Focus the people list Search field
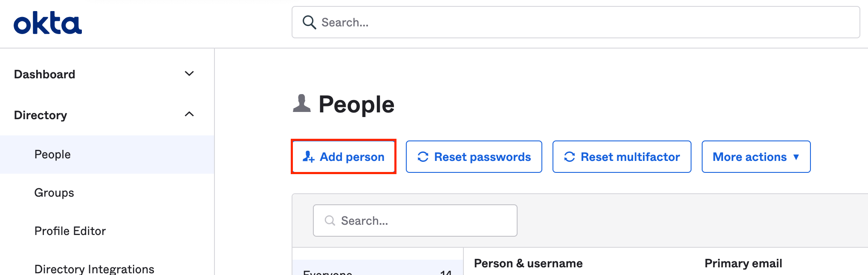868x275 pixels. [415, 221]
